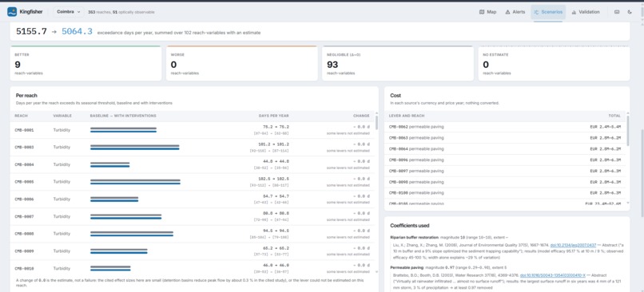This screenshot has width=644, height=292.
Task: Click the Per reach table scrollbar
Action: tap(376, 123)
